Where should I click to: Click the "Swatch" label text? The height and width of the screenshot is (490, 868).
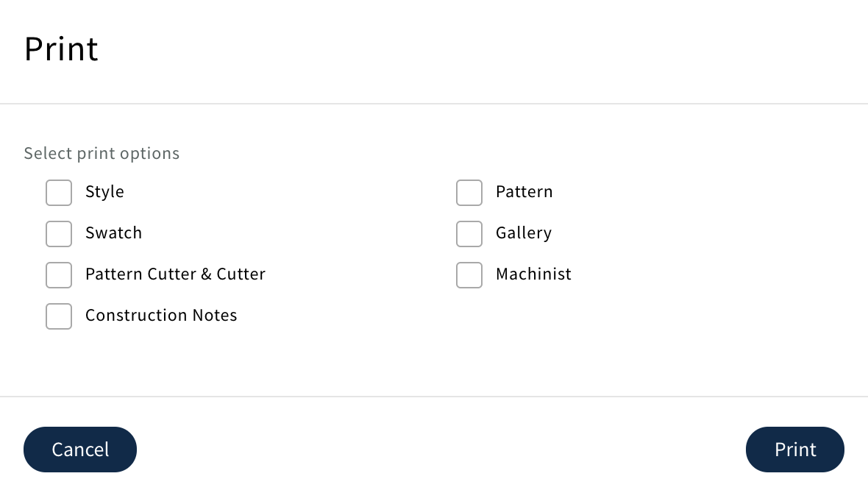tap(113, 233)
